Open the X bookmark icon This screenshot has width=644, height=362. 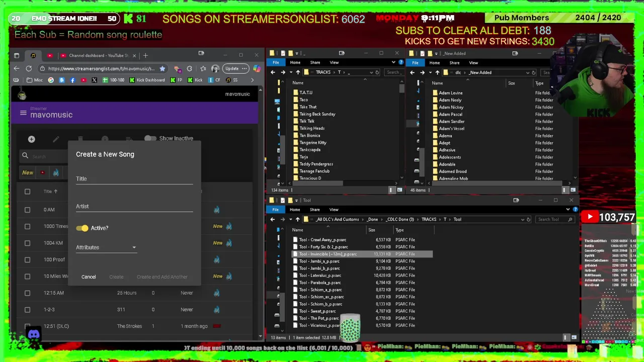click(x=94, y=80)
